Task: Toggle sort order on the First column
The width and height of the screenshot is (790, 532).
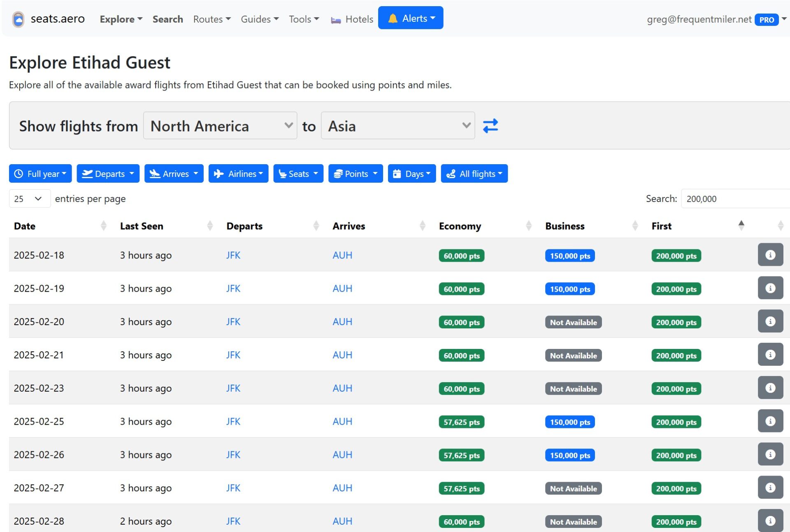Action: (741, 225)
